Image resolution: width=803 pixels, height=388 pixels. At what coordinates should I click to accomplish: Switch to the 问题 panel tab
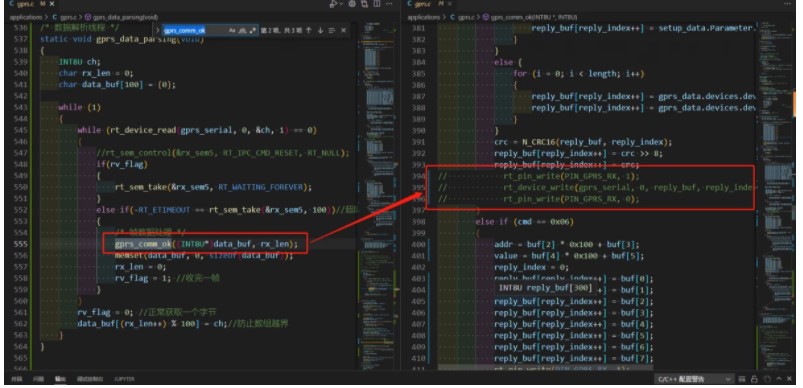click(38, 379)
